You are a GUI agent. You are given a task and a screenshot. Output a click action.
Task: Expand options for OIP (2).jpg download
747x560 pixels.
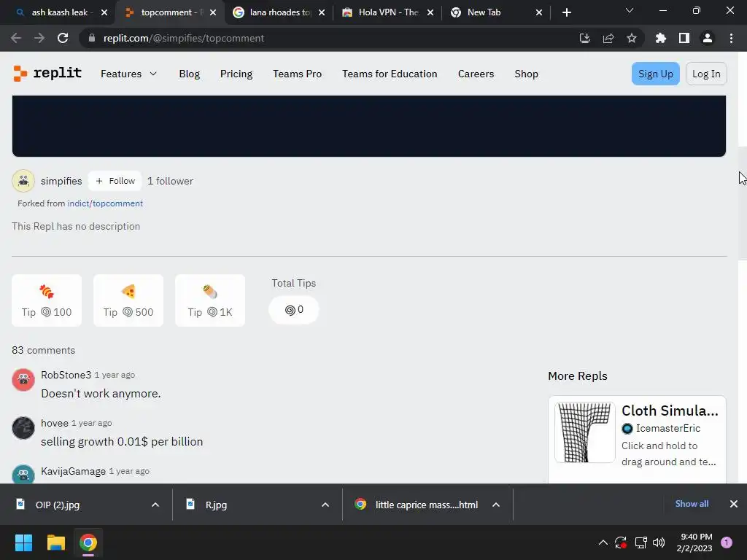point(155,505)
